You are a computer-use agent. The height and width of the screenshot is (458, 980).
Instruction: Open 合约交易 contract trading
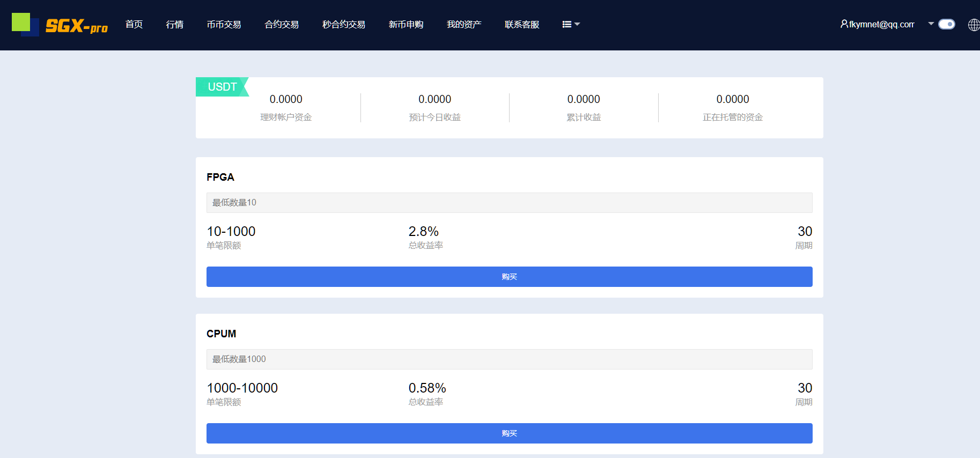point(282,25)
